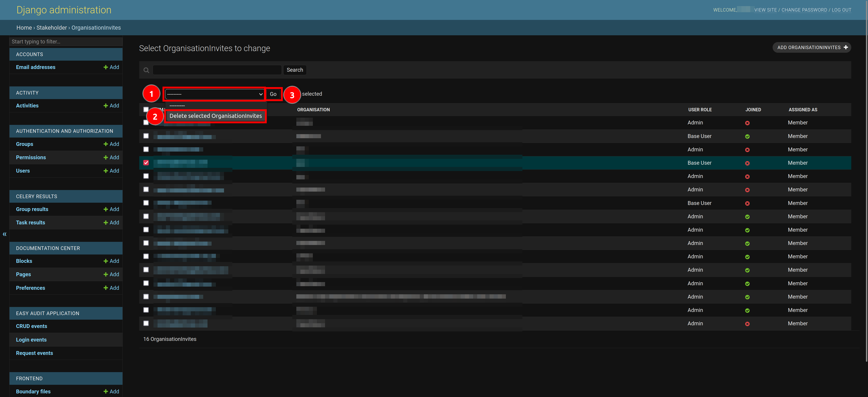Click the magnifier search icon

point(146,70)
